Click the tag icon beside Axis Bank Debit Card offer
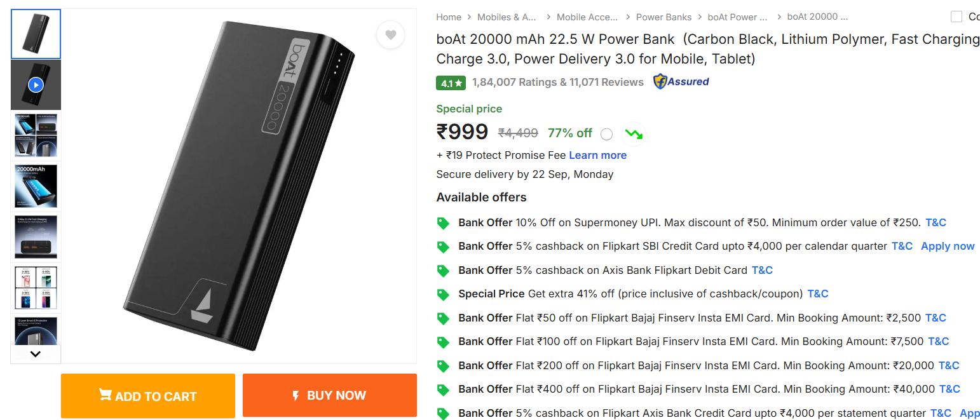The image size is (980, 420). 443,271
